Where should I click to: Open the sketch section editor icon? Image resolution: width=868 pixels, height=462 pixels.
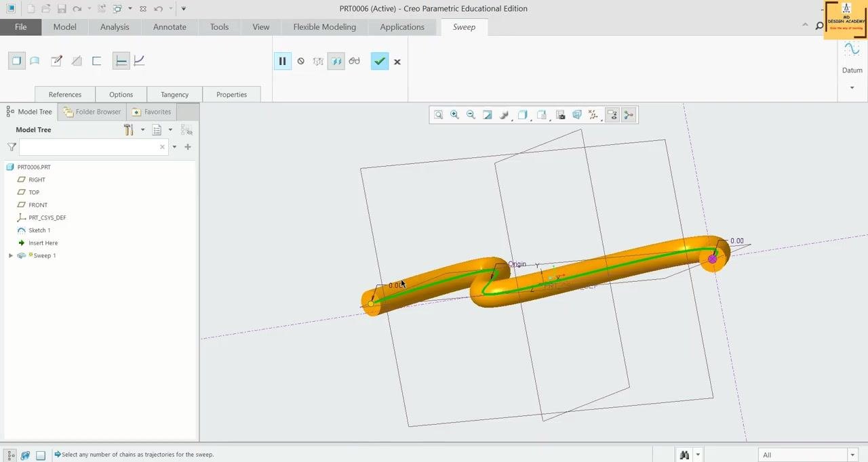[x=57, y=61]
